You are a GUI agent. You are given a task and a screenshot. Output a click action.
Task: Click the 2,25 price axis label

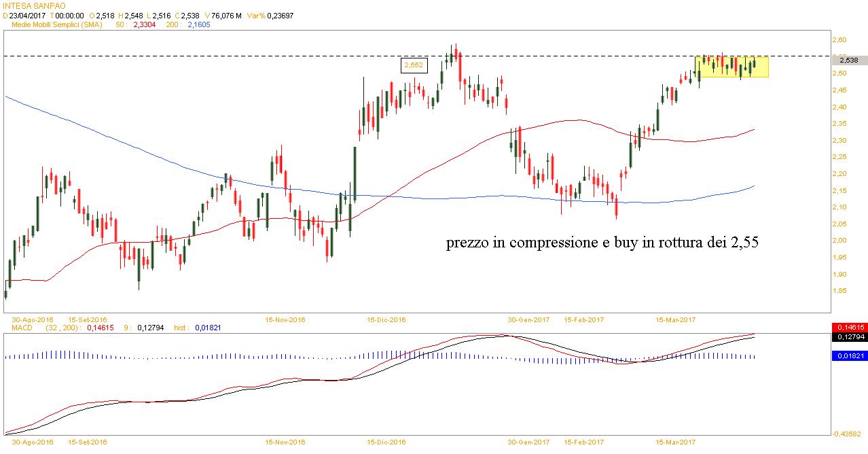tap(841, 157)
